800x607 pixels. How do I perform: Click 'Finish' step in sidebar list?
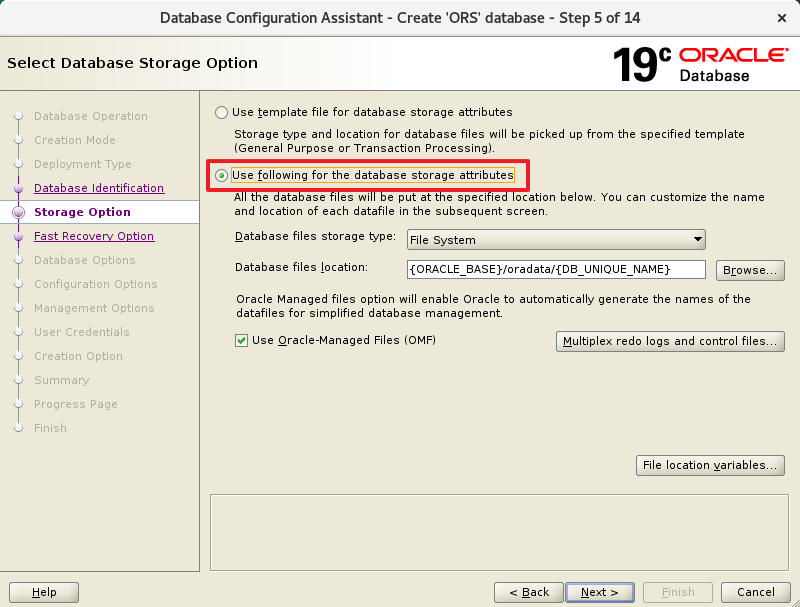(50, 428)
